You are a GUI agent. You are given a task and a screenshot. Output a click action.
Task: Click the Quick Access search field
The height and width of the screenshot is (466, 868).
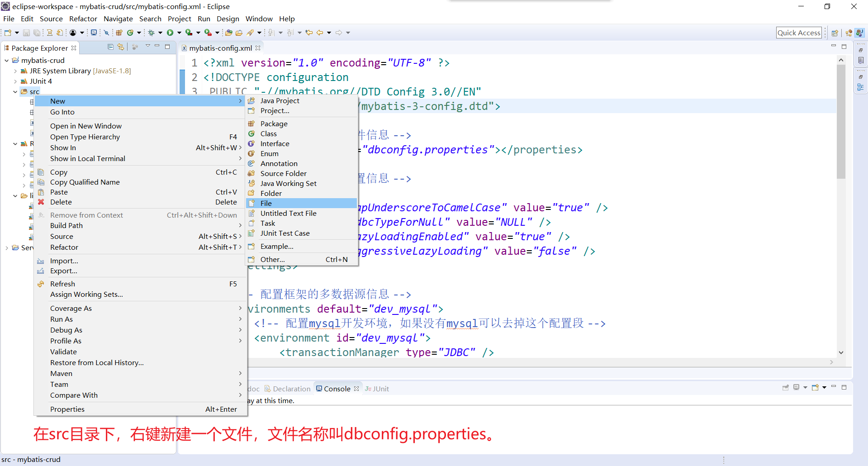799,33
